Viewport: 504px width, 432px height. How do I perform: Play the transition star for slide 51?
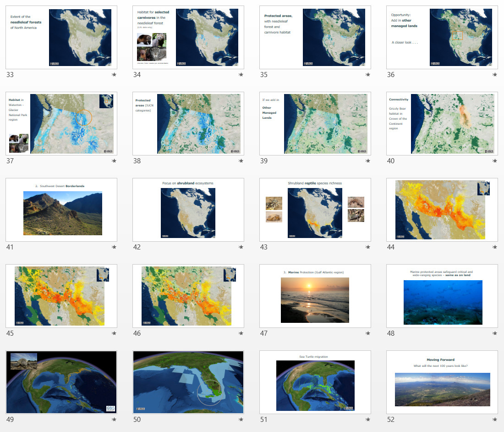pos(368,420)
